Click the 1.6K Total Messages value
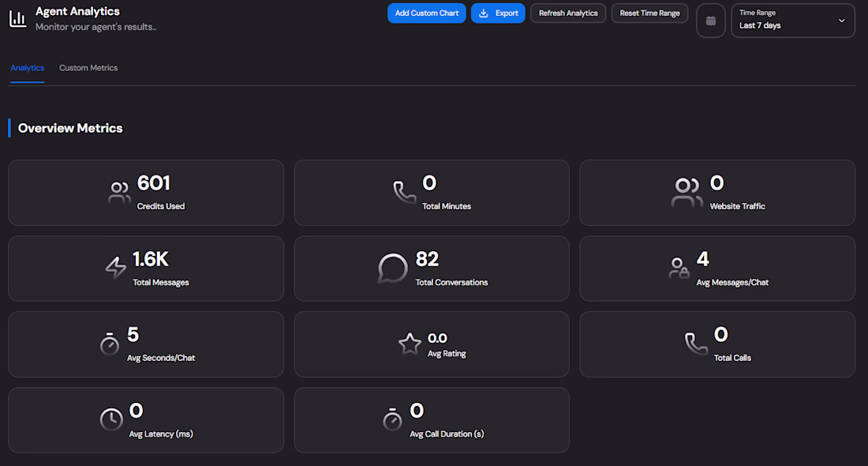The width and height of the screenshot is (868, 466). pos(151,259)
